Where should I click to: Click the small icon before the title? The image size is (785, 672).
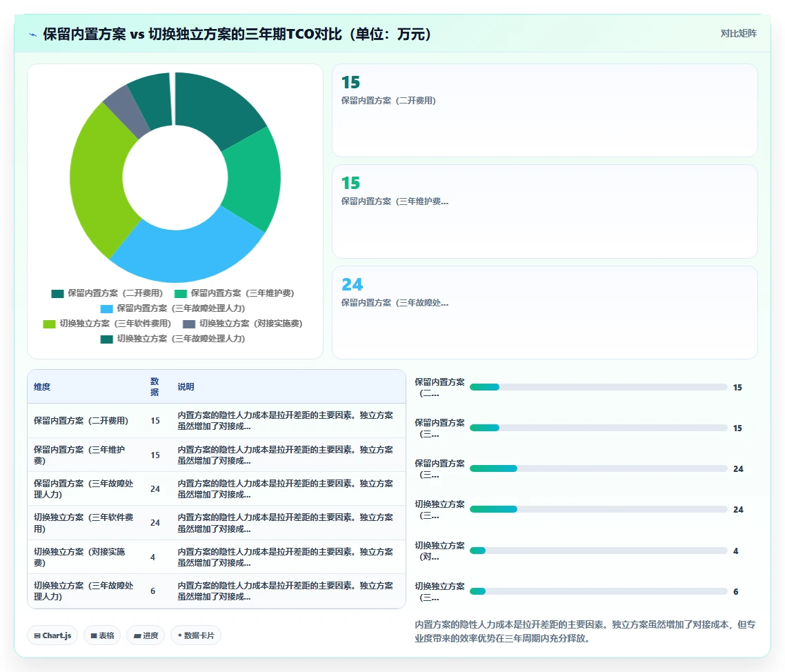tap(33, 34)
